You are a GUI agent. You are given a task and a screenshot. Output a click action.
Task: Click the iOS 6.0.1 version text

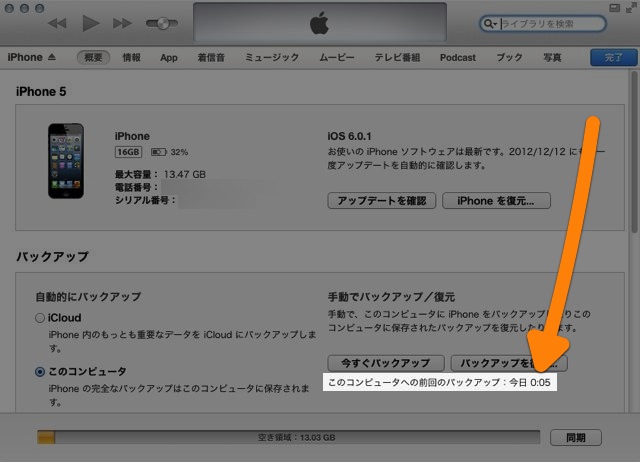click(349, 136)
